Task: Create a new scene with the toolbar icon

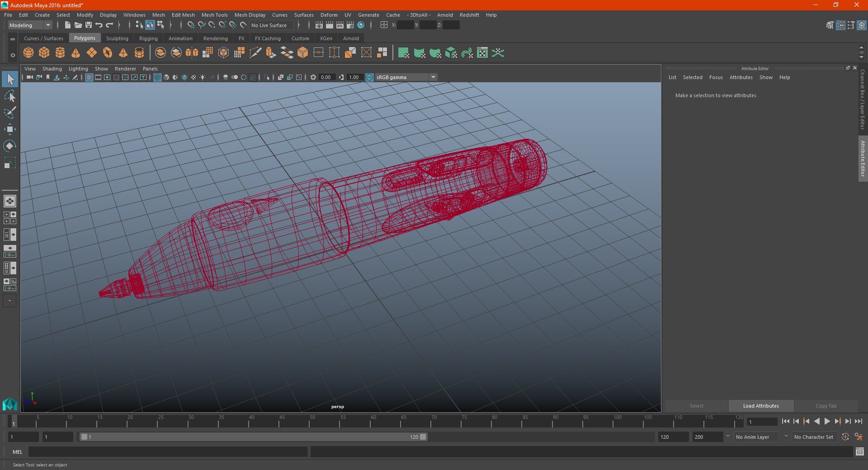Action: (x=68, y=25)
